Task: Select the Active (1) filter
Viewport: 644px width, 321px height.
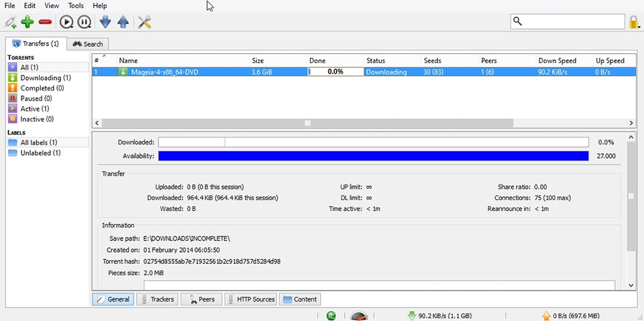Action: [48, 109]
